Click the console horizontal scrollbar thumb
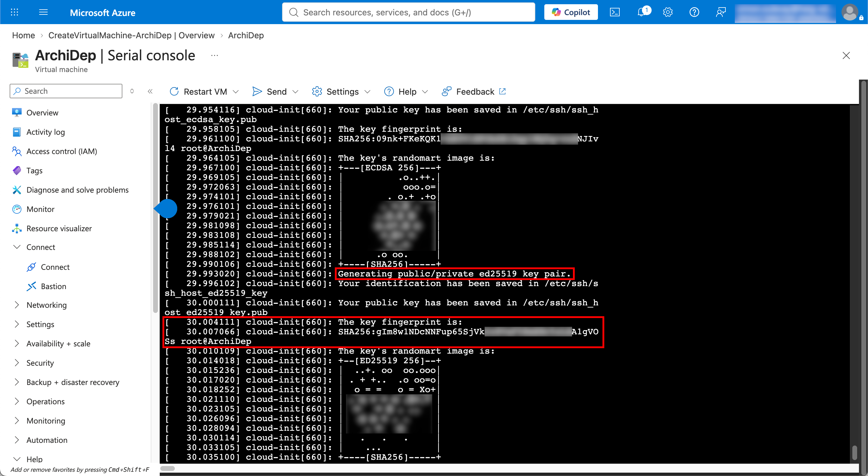This screenshot has width=868, height=476. click(x=168, y=468)
